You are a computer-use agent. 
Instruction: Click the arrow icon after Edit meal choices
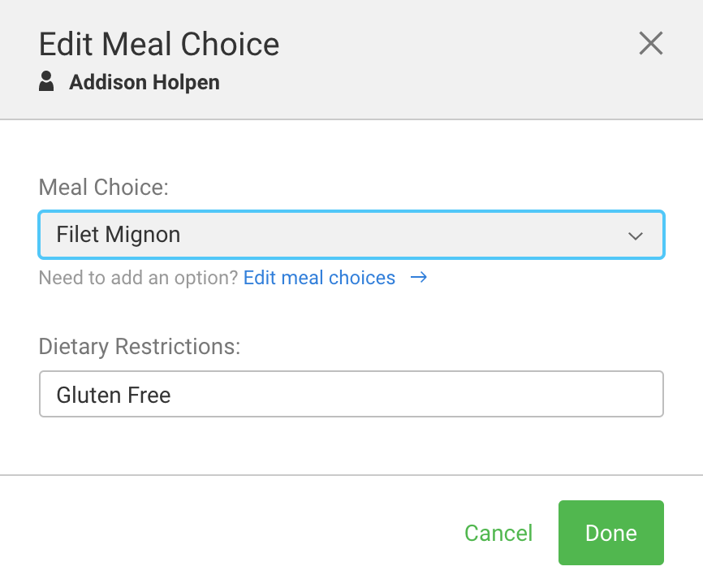point(419,278)
